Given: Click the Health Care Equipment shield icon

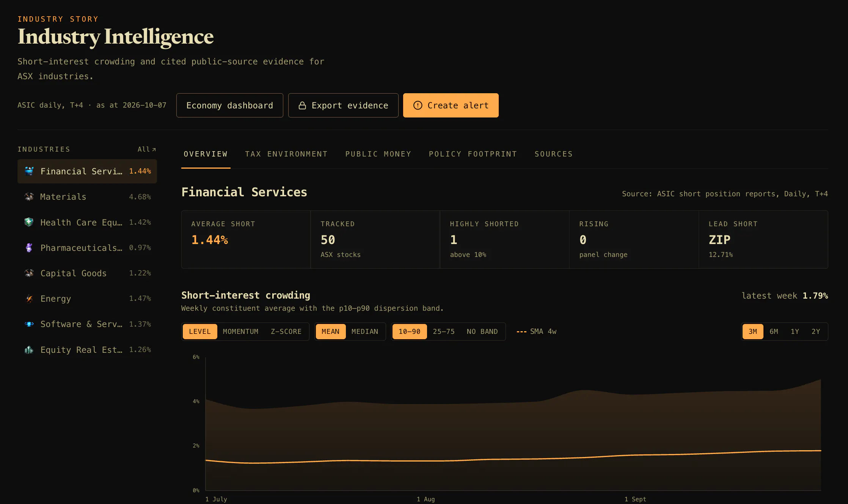Looking at the screenshot, I should click(29, 222).
